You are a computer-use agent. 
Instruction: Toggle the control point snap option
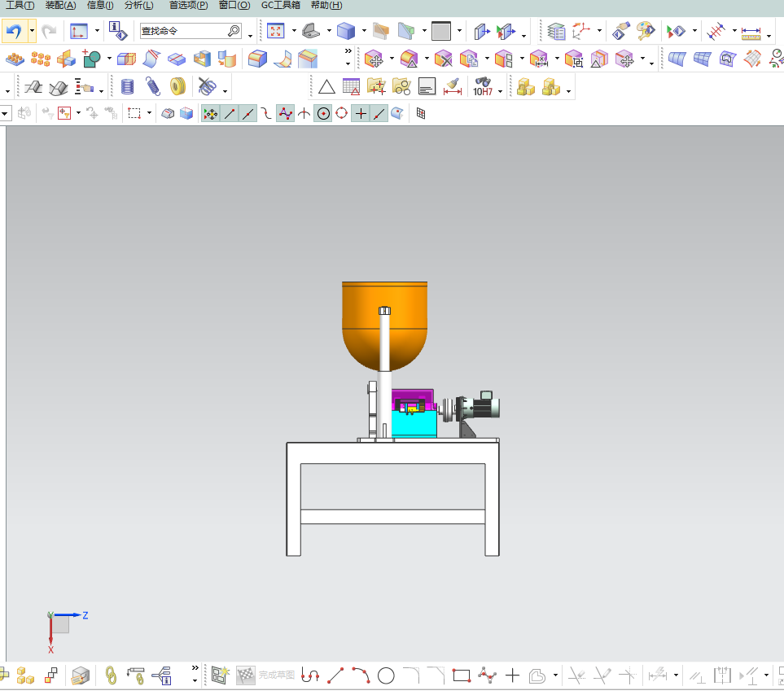click(x=266, y=114)
